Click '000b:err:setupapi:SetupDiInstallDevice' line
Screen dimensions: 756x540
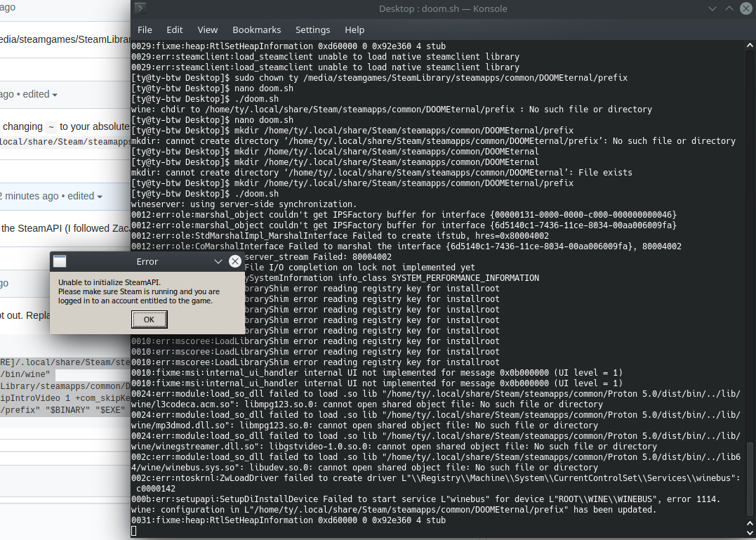(x=425, y=499)
